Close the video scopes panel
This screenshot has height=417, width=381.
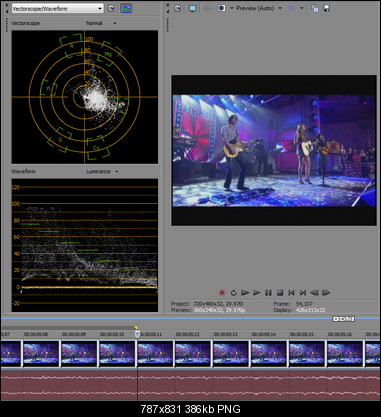[7, 5]
